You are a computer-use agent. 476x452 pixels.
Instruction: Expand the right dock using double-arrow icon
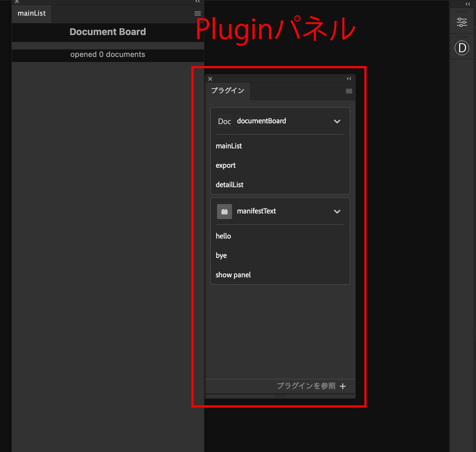468,4
